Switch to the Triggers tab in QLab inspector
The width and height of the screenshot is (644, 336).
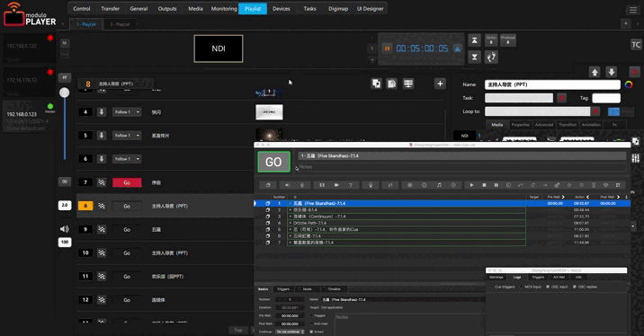tap(283, 288)
